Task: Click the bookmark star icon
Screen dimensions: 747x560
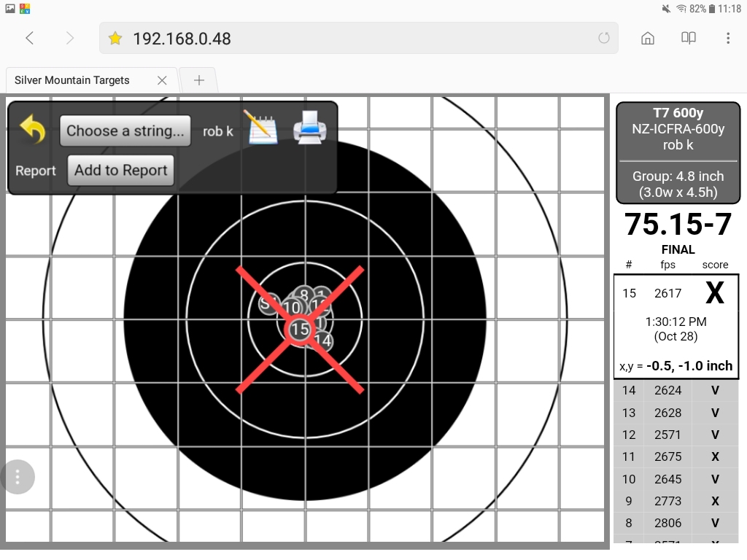Action: pyautogui.click(x=115, y=38)
